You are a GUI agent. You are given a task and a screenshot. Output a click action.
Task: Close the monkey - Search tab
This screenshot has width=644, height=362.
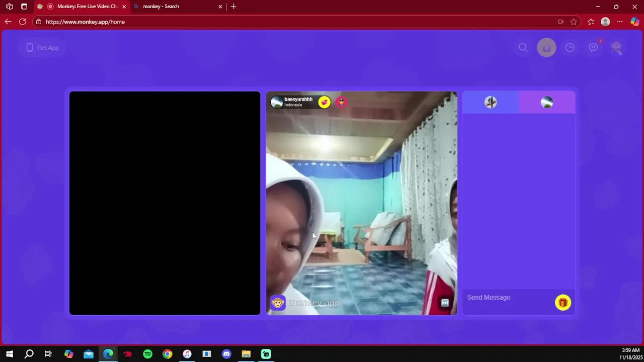(x=220, y=7)
